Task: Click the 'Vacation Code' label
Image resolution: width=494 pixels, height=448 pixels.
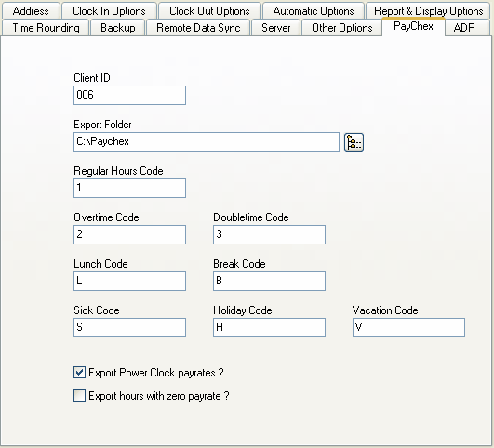Action: (385, 310)
